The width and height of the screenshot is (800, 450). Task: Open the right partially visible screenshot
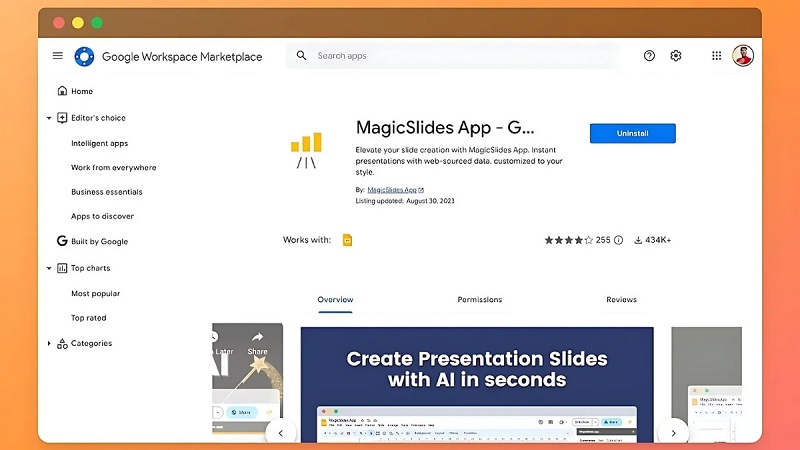(x=707, y=385)
